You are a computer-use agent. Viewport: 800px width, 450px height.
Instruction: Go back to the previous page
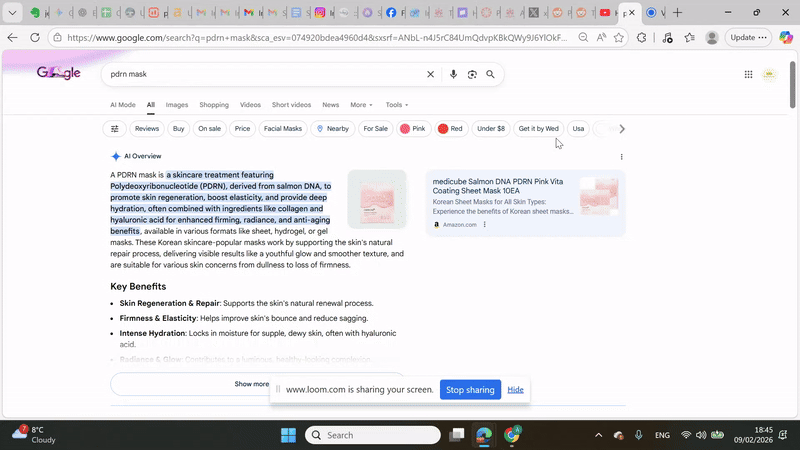(x=12, y=37)
